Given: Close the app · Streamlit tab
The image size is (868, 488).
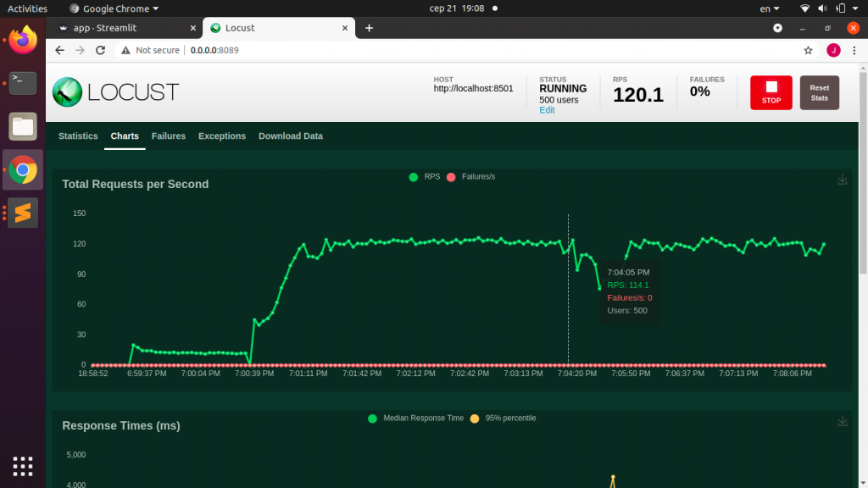Looking at the screenshot, I should 192,28.
